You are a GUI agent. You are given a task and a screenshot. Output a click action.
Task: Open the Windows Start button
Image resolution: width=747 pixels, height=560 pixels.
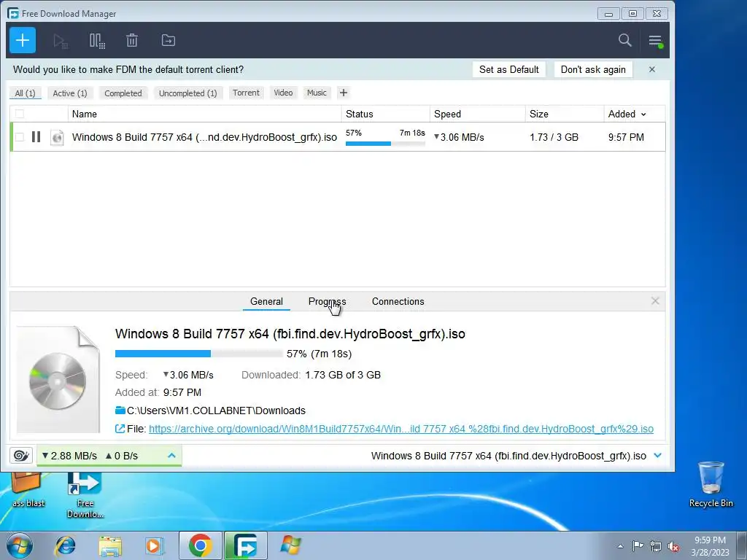pos(20,545)
